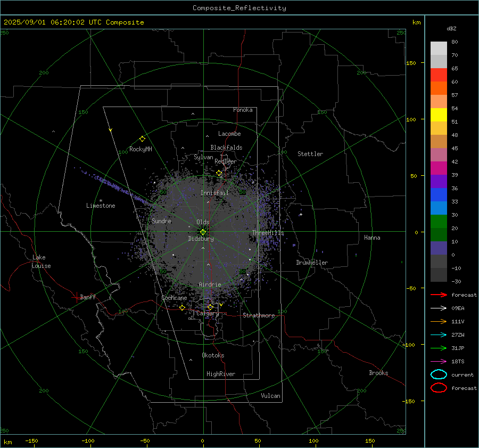Click the Blackfalds town label
Viewport: 479px width, 448px height.
[x=226, y=148]
